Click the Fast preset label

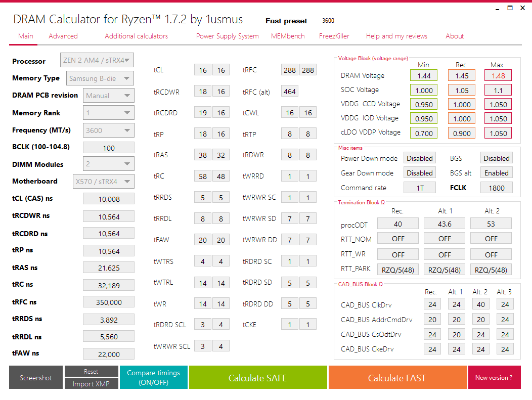286,21
